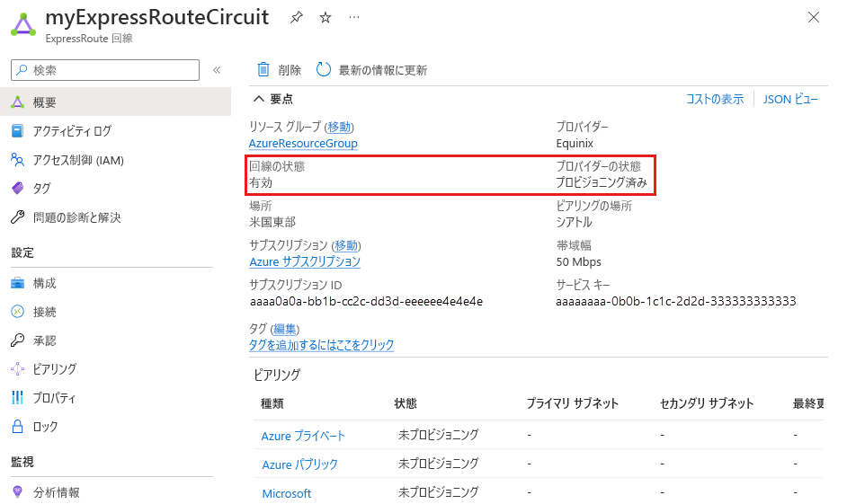847x504 pixels.
Task: Click the 接続 connection circle icon
Action: pos(17,312)
